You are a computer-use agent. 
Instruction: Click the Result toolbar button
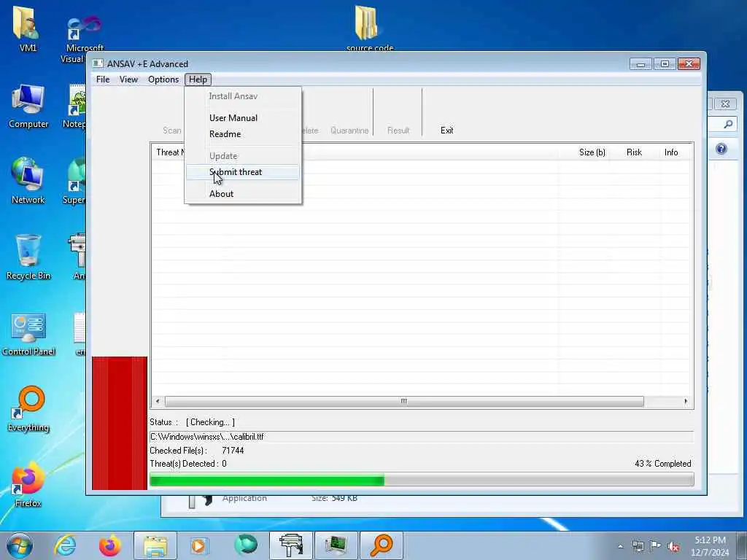coord(398,131)
